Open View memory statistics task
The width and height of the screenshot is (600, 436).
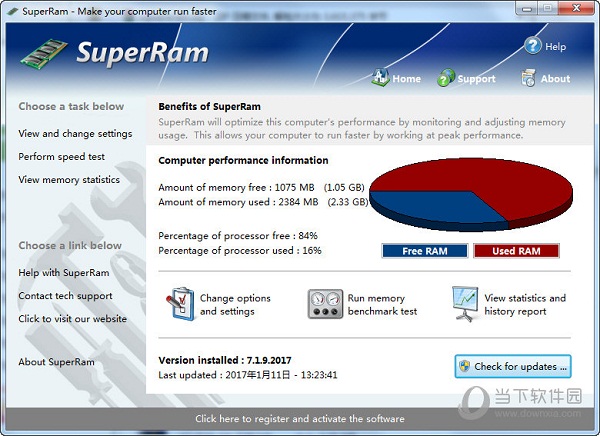(x=69, y=180)
